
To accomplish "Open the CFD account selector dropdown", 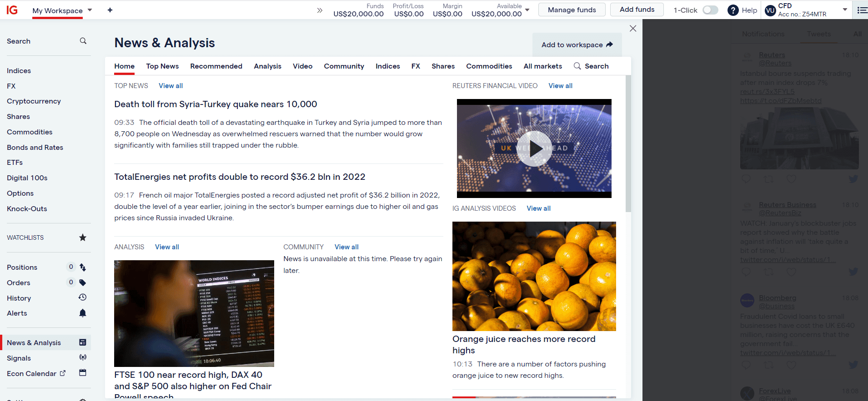I will pyautogui.click(x=845, y=10).
